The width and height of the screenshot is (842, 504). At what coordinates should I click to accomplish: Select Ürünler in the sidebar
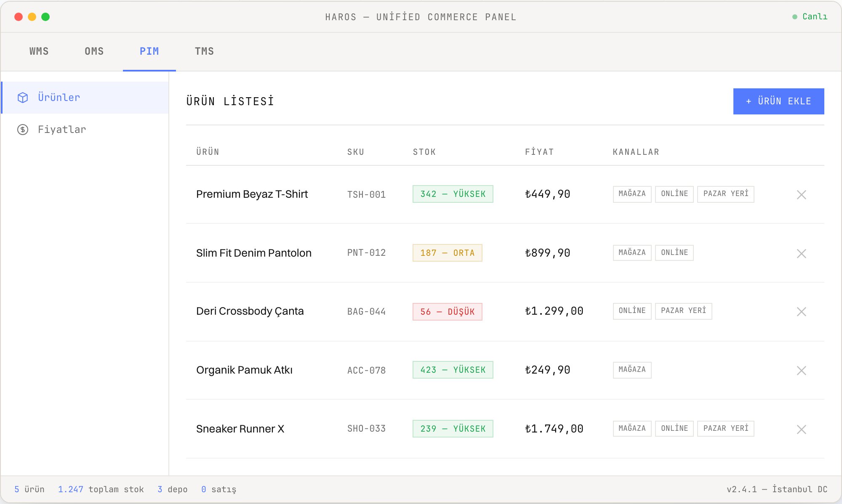click(x=85, y=98)
